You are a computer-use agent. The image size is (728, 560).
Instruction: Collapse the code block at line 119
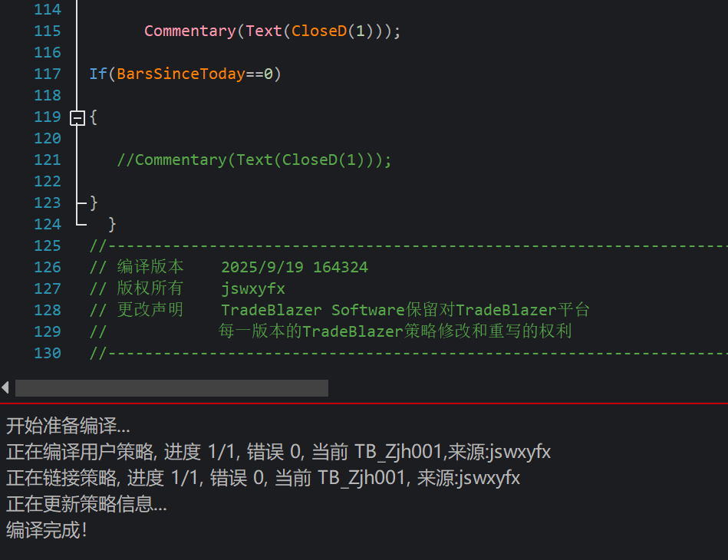[x=77, y=117]
